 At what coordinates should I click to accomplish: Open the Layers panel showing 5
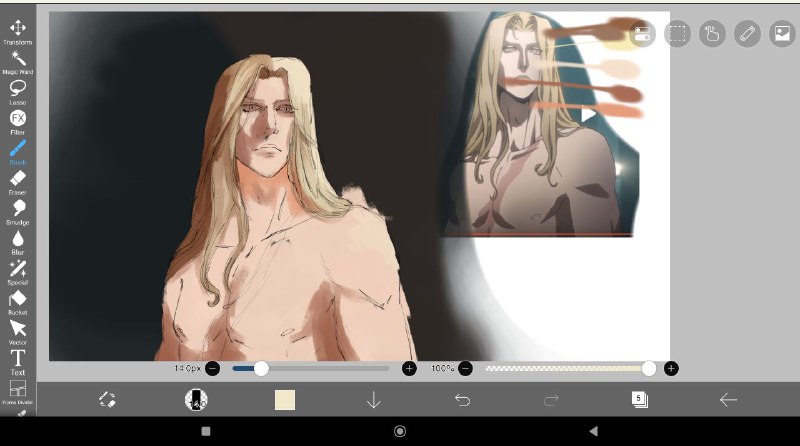tap(640, 400)
